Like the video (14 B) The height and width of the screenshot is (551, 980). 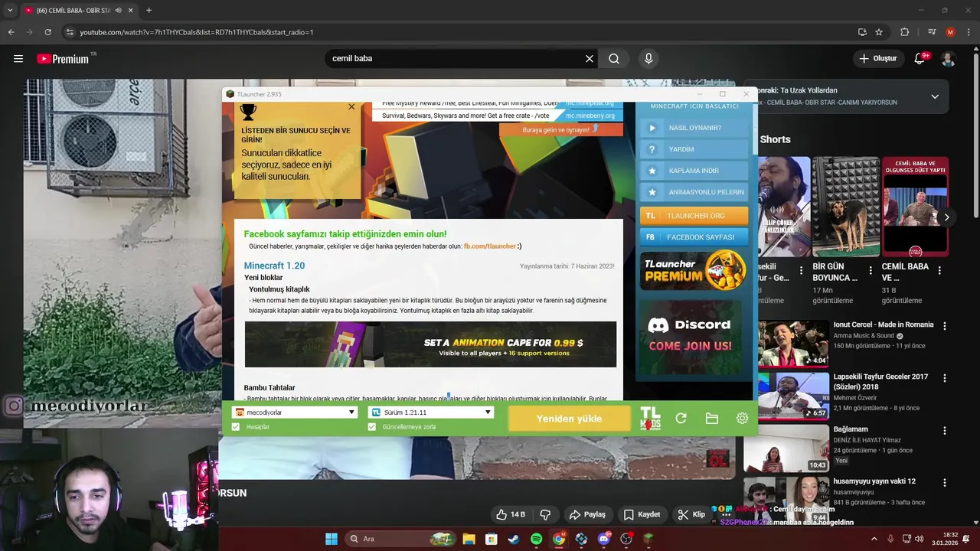click(x=510, y=514)
